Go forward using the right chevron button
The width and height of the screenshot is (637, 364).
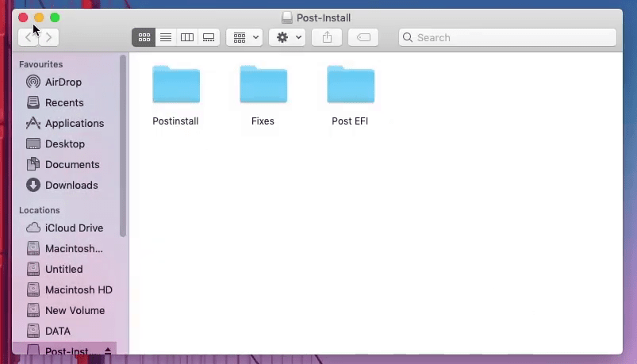click(48, 37)
